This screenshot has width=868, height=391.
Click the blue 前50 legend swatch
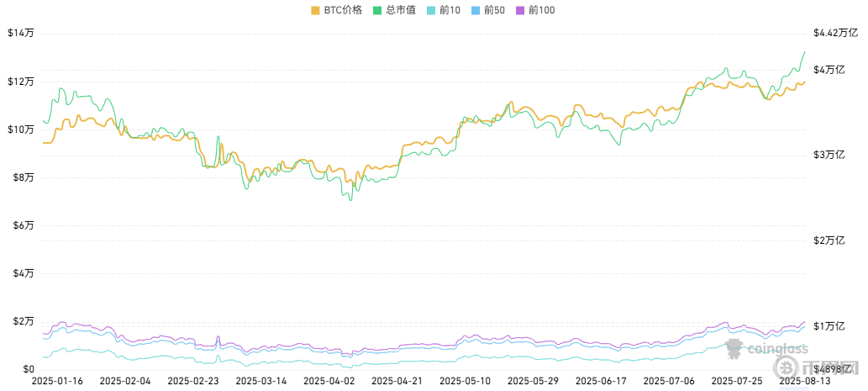pyautogui.click(x=476, y=10)
